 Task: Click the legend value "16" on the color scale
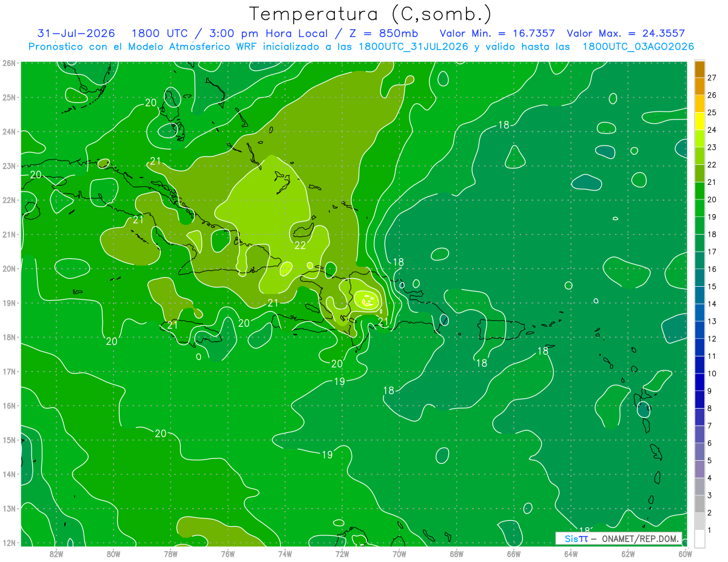[712, 269]
